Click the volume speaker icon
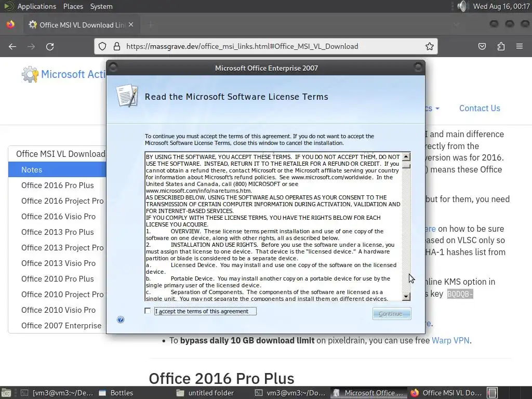532x399 pixels. (462, 6)
